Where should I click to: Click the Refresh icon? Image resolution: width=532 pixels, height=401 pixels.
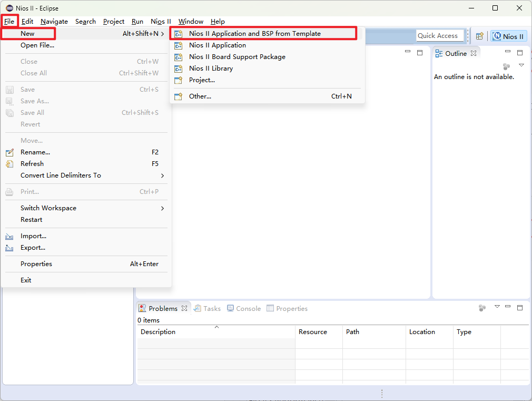tap(9, 164)
